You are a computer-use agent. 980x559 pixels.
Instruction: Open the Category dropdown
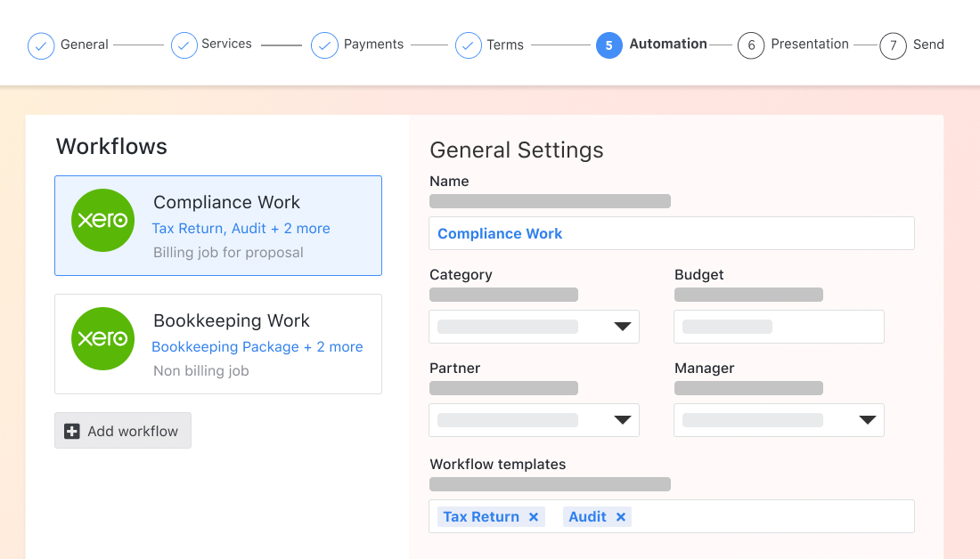click(534, 327)
